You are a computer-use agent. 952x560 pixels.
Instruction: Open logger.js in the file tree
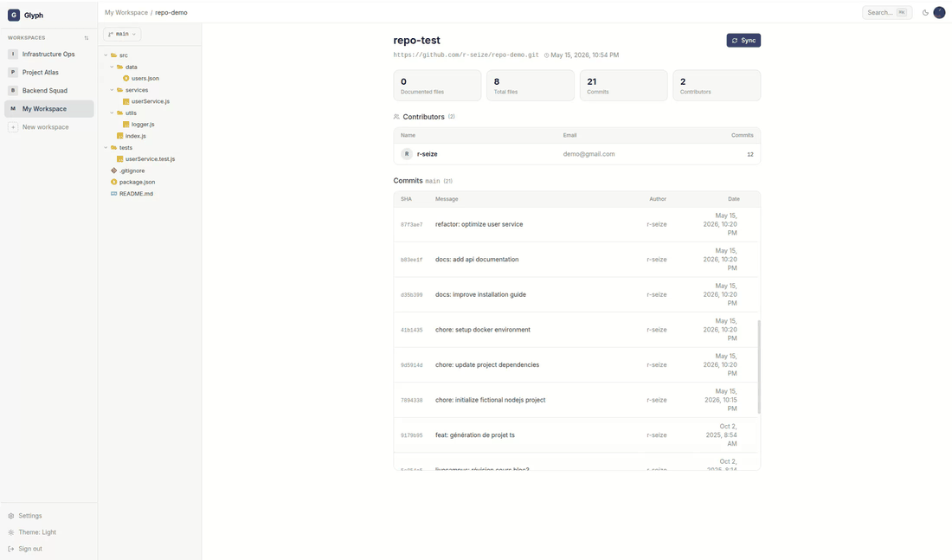click(143, 125)
